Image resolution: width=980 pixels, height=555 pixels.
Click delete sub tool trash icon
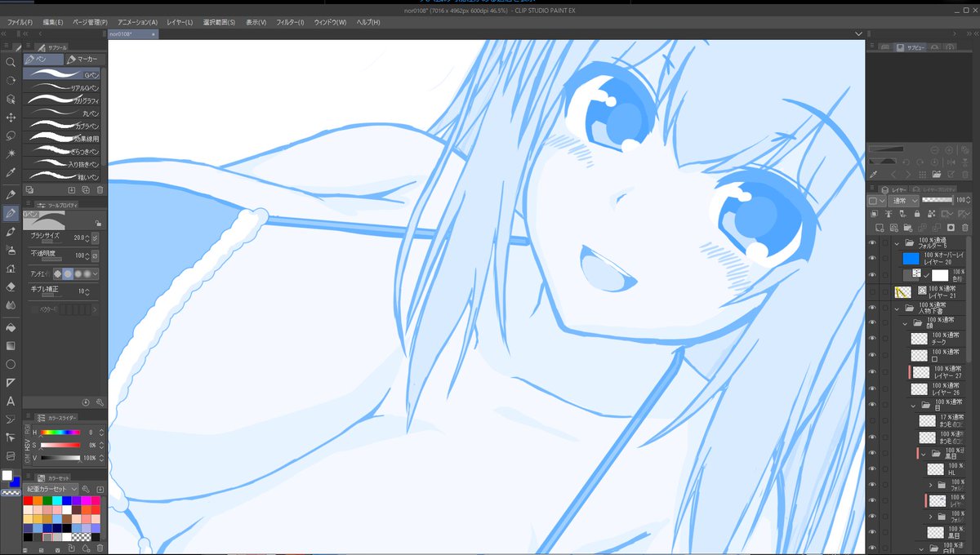click(x=100, y=189)
